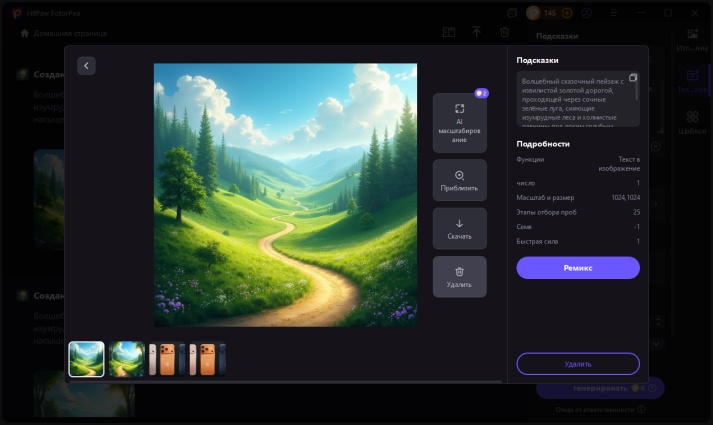Select the first landscape thumbnail
Screen dimensions: 713x425
[x=86, y=359]
